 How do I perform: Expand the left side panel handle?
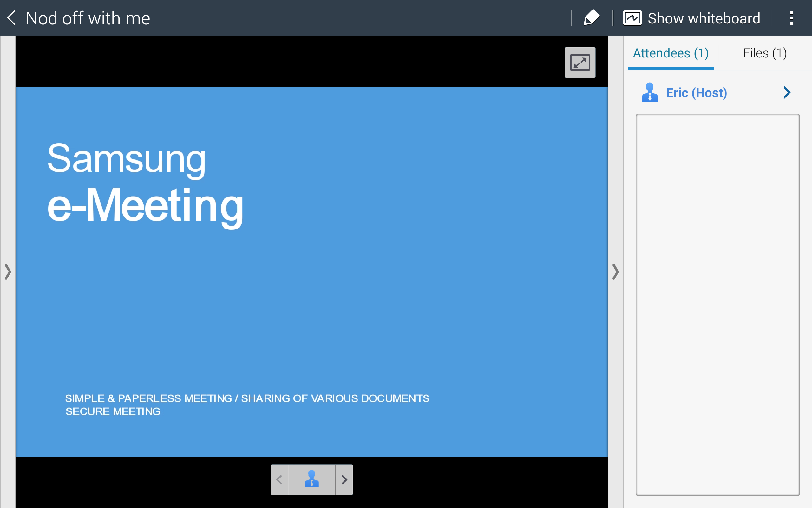point(8,271)
